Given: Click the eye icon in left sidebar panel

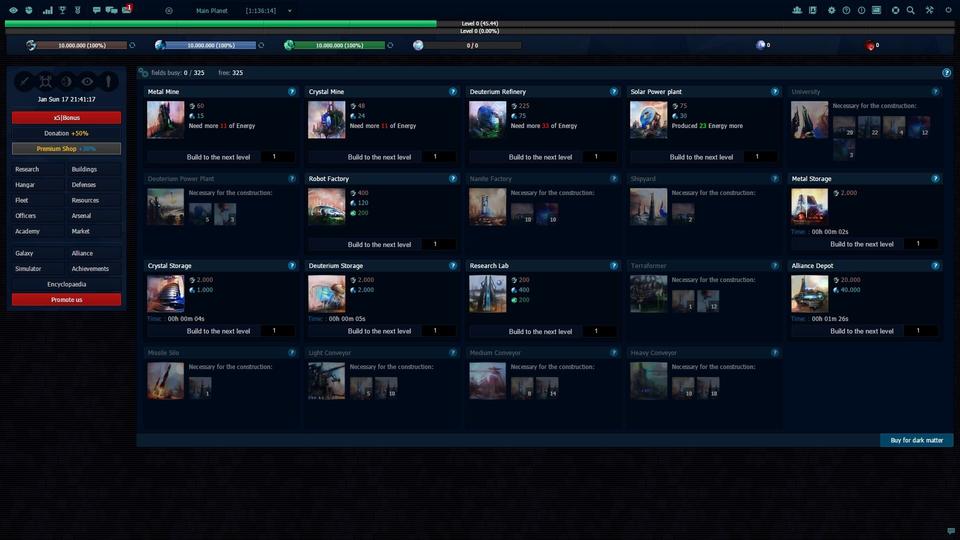Looking at the screenshot, I should [87, 81].
